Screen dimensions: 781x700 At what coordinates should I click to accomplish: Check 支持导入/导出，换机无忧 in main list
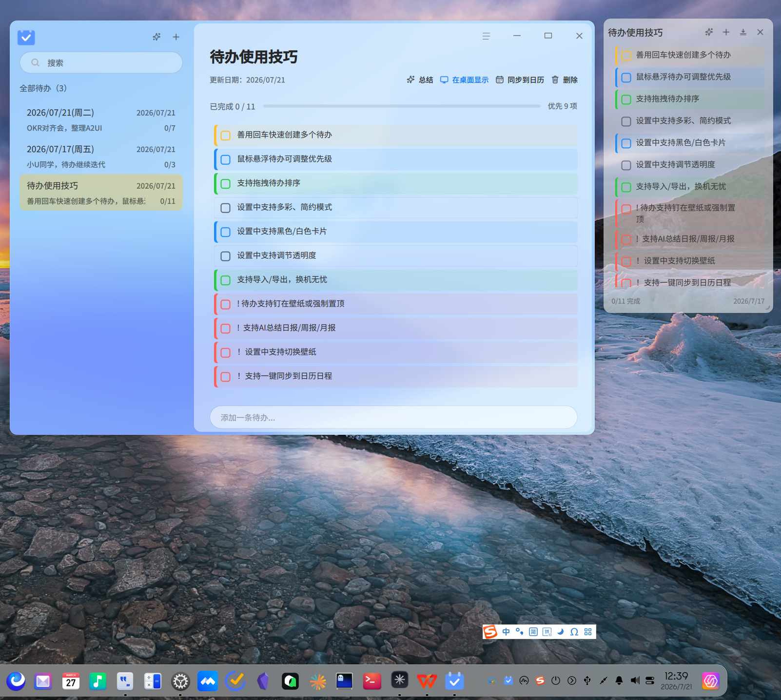225,280
